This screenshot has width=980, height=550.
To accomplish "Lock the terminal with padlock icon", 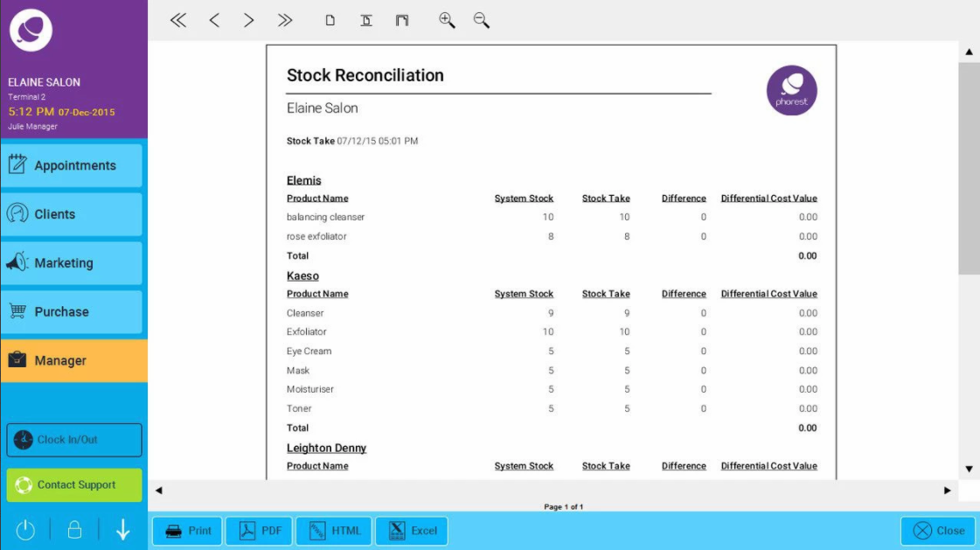I will pyautogui.click(x=74, y=530).
